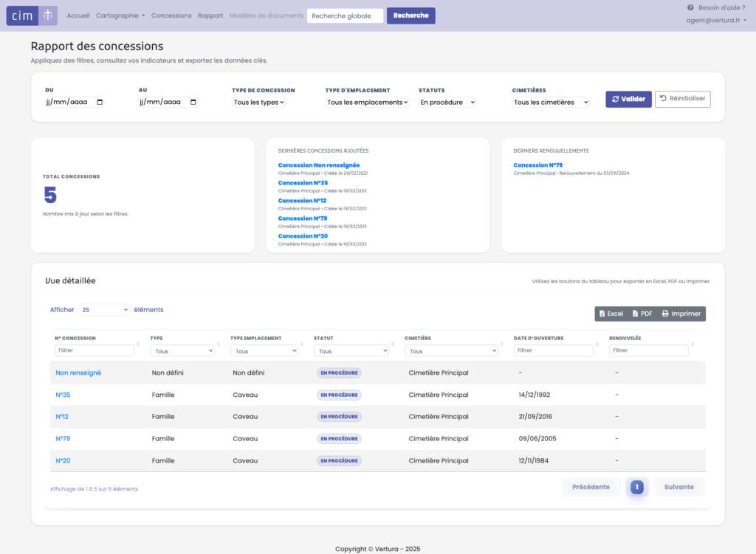Export the table as PDF
Image resolution: width=756 pixels, height=554 pixels.
pyautogui.click(x=642, y=314)
